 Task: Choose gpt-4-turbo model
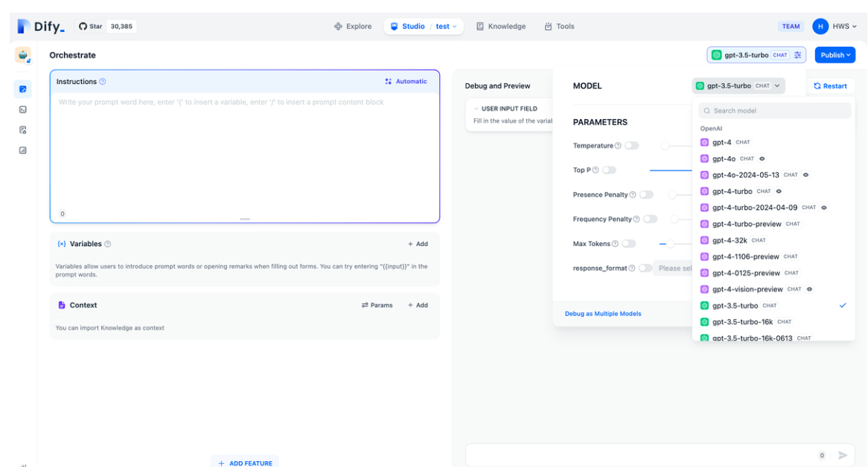coord(773,191)
